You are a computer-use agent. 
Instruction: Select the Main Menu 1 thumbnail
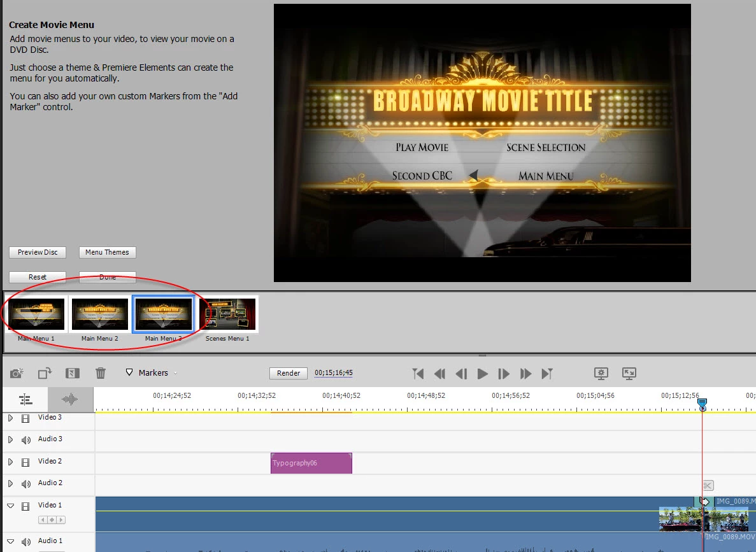click(36, 315)
